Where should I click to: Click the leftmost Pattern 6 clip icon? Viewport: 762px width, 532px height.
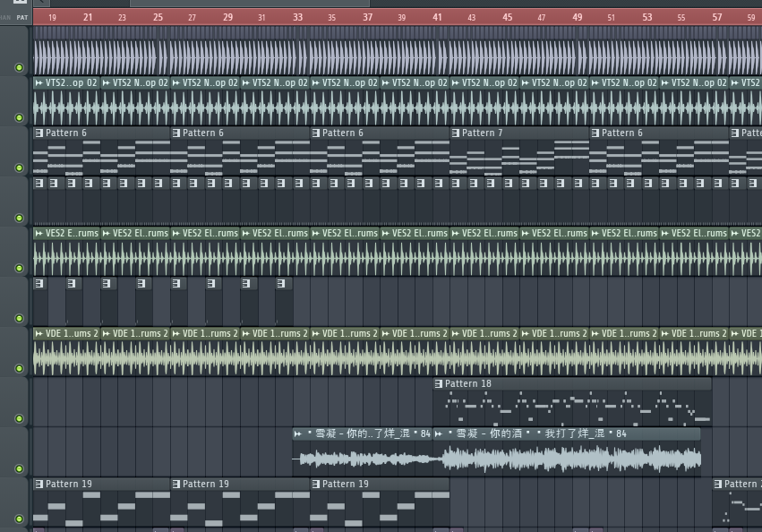click(39, 133)
